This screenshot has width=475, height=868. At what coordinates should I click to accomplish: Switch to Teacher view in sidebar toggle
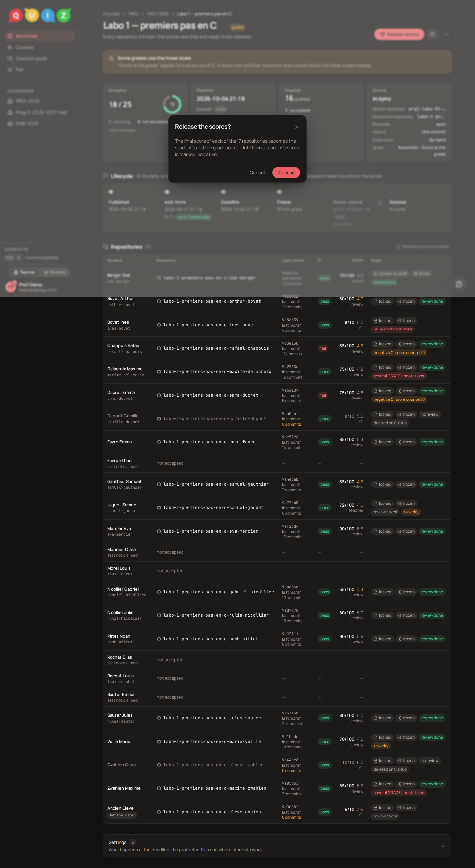point(24,272)
